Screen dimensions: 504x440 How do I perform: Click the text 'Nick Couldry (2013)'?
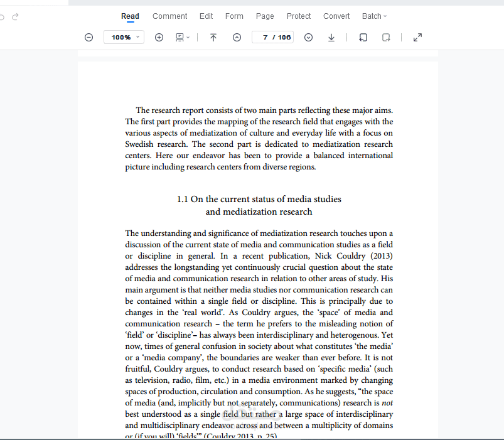click(x=353, y=256)
